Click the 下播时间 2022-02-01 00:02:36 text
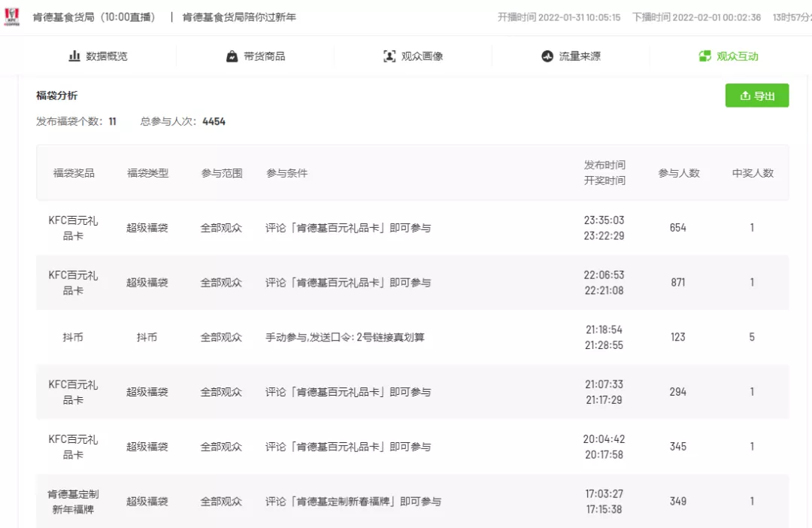Screen dimensions: 812x528 pyautogui.click(x=696, y=17)
